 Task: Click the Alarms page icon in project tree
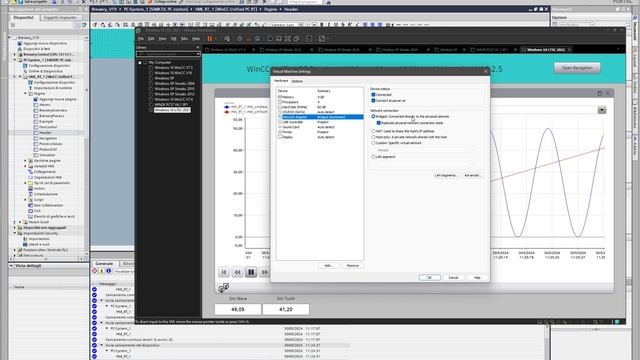(36, 105)
